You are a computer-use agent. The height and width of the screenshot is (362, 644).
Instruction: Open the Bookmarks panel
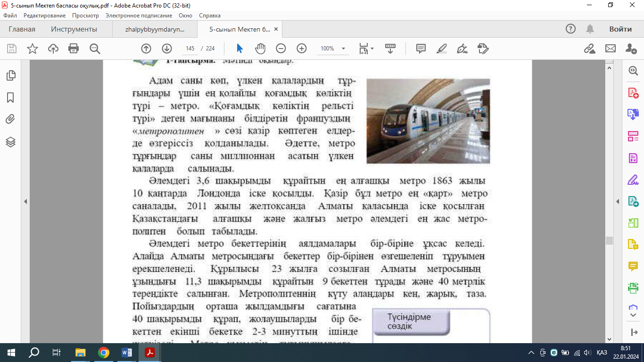(10, 98)
